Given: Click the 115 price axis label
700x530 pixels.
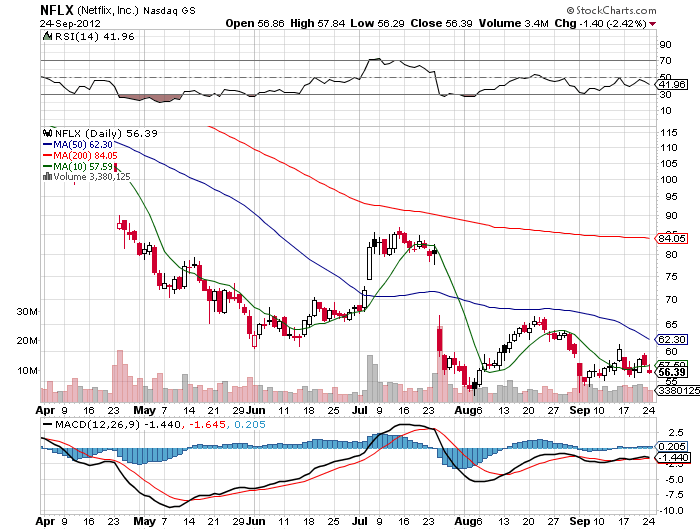Looking at the screenshot, I should [x=669, y=133].
